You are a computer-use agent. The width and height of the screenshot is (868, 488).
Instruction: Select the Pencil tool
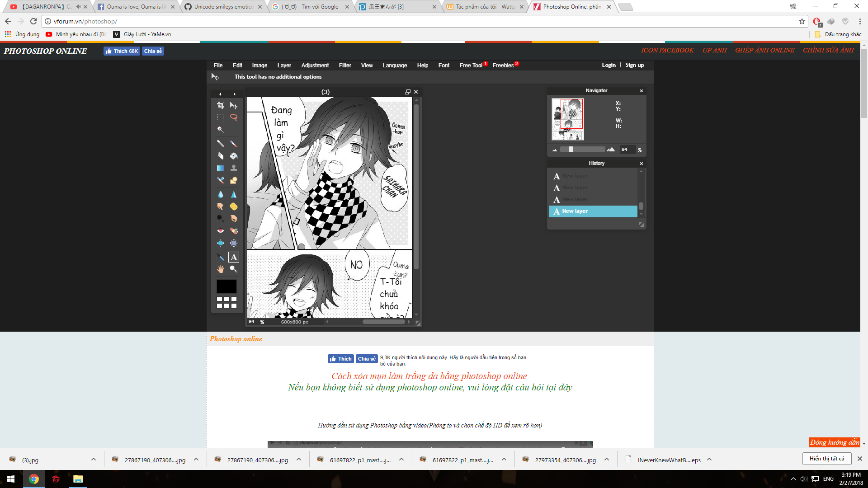click(x=220, y=144)
